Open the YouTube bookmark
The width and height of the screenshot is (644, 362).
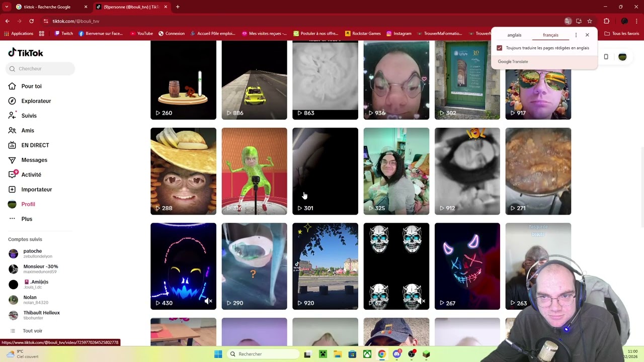[x=141, y=34]
